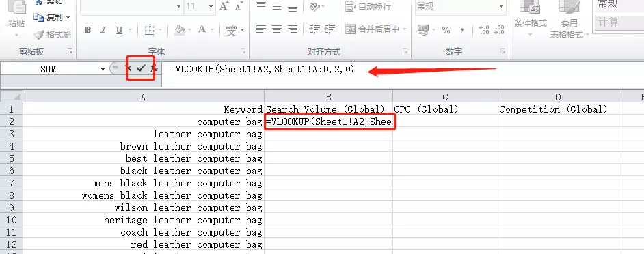Increase the cell indent
Screen dimensions: 644x254
pos(330,29)
